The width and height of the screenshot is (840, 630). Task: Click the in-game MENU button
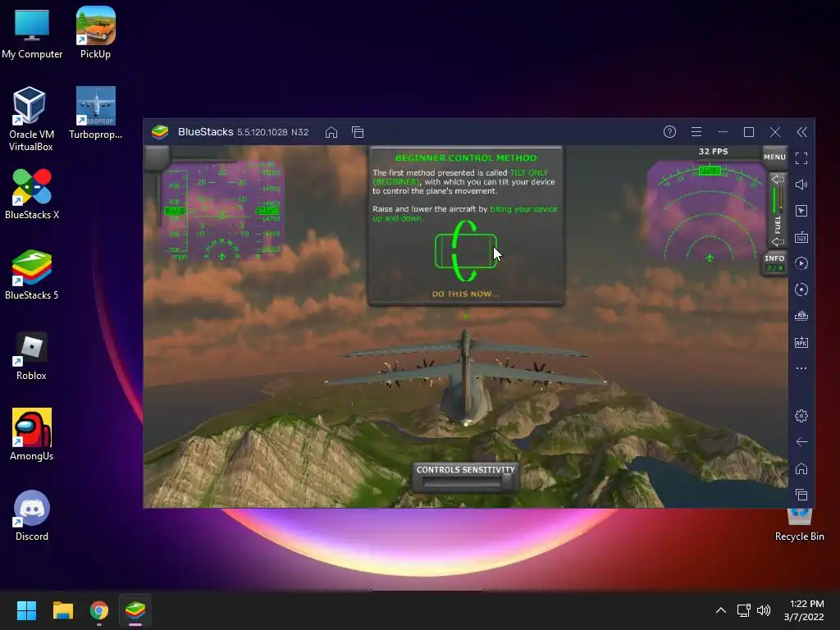[x=774, y=157]
